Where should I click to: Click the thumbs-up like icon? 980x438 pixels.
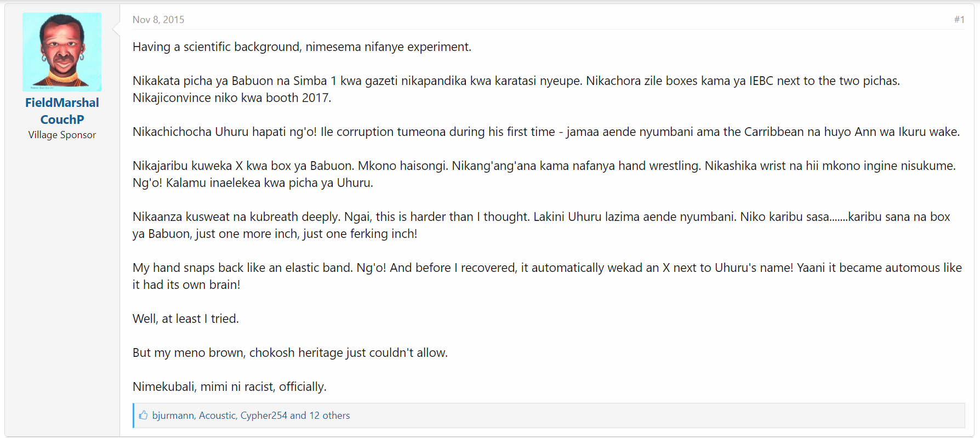[x=143, y=416]
